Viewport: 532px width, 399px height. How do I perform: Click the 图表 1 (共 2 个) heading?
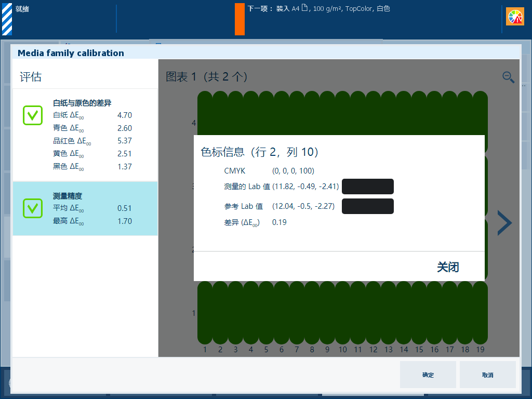206,77
